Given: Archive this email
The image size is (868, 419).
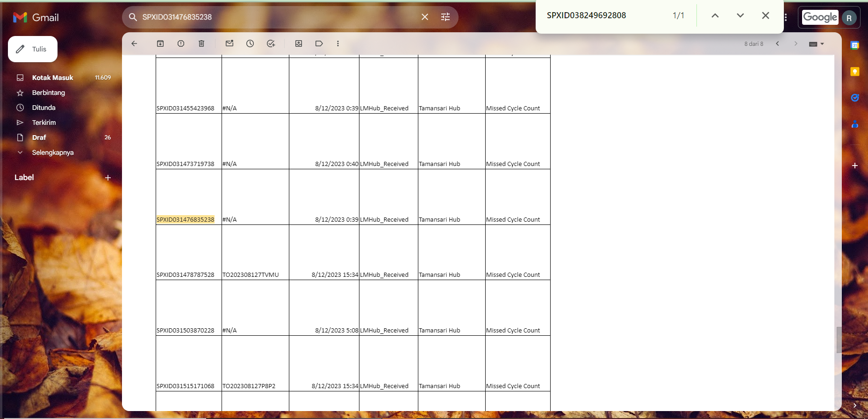Looking at the screenshot, I should (160, 43).
